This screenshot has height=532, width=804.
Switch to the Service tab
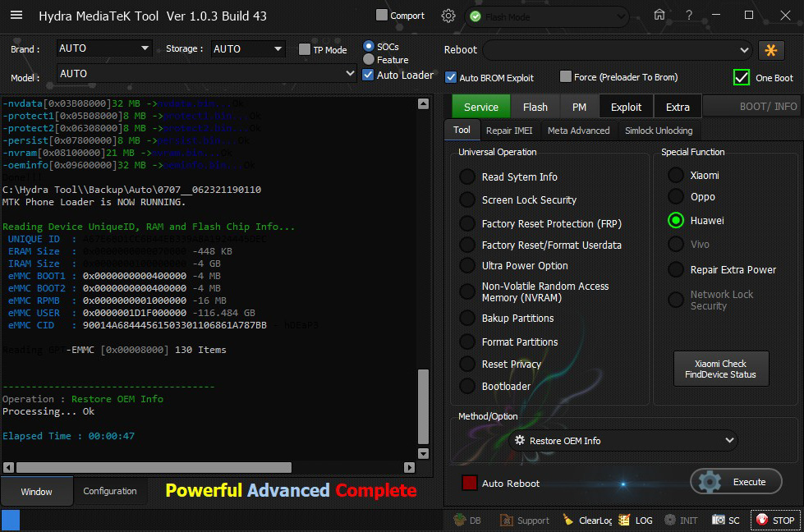point(481,107)
